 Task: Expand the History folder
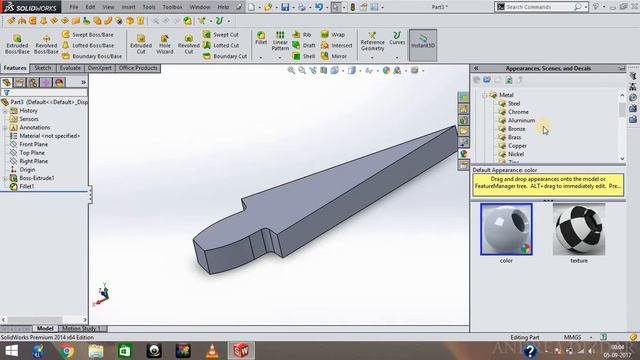coord(4,111)
